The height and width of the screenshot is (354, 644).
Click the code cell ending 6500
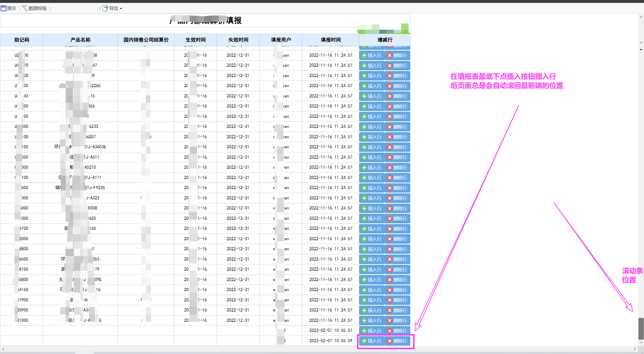22,259
